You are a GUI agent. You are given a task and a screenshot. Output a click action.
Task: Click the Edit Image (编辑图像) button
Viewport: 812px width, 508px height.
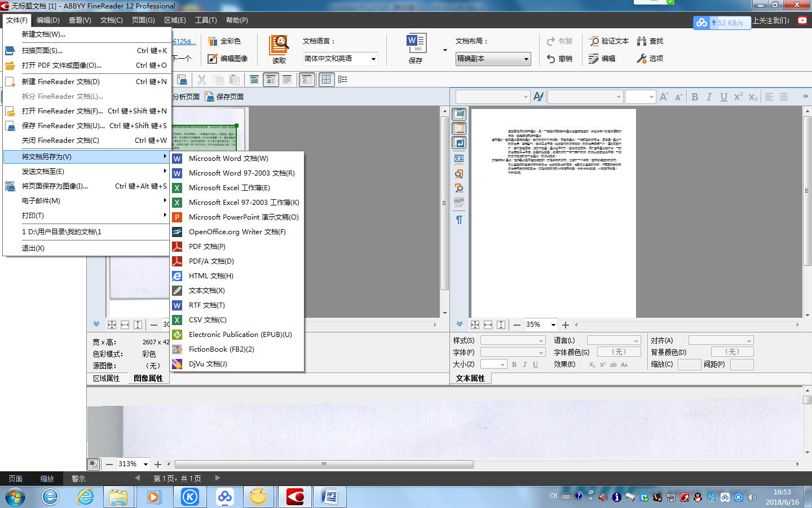click(x=228, y=59)
